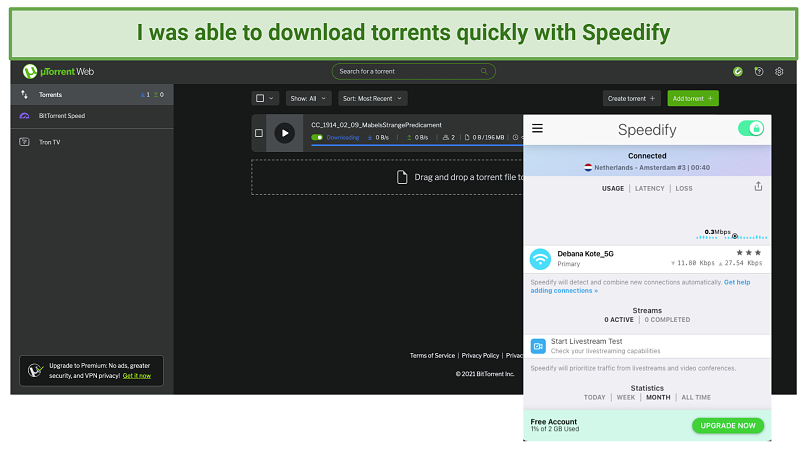
Task: Open µTorrent settings gear icon
Action: (x=779, y=71)
